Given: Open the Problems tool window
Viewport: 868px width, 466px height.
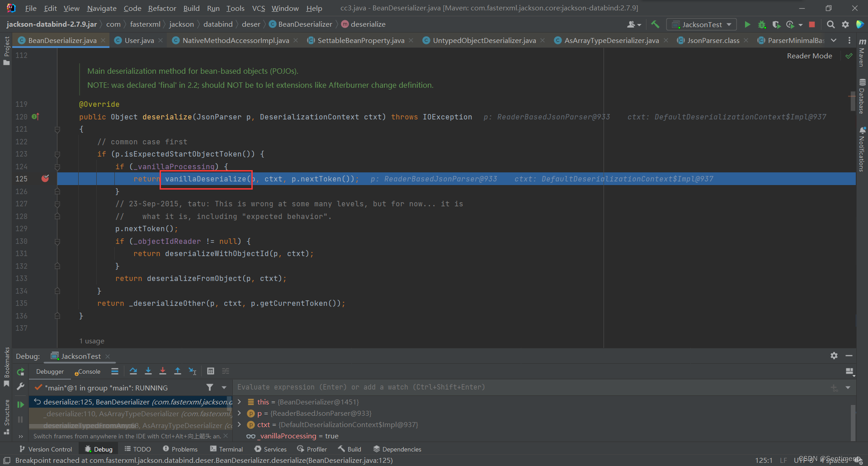Looking at the screenshot, I should pos(180,449).
